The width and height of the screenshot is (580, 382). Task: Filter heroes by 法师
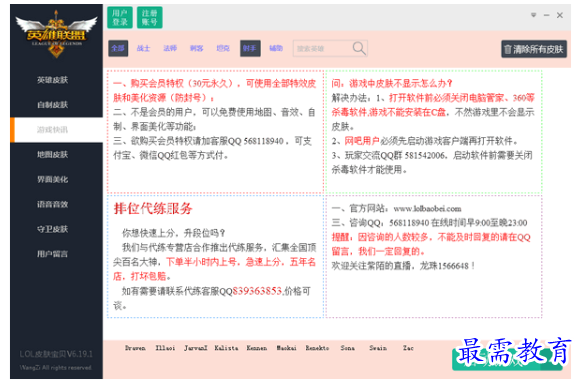click(x=170, y=48)
